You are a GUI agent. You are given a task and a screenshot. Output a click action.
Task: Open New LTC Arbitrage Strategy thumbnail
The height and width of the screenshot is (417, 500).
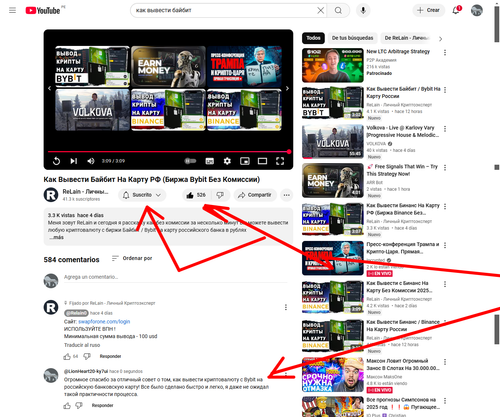(333, 65)
